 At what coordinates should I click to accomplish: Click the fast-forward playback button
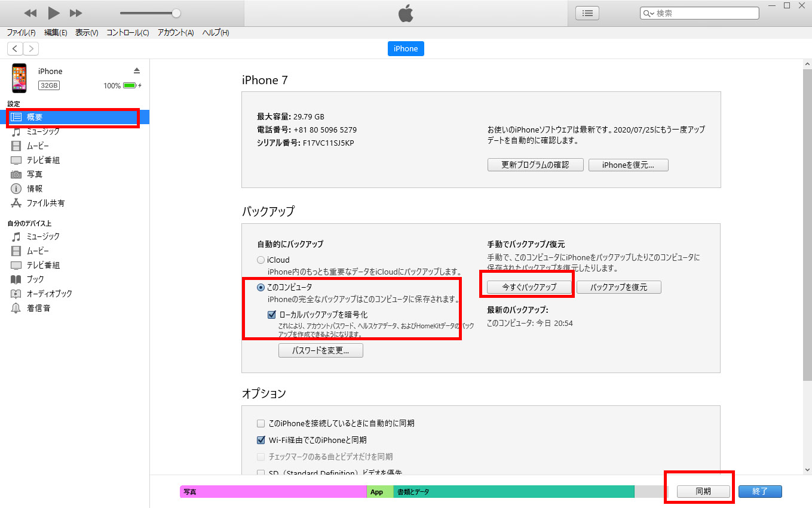pos(76,13)
